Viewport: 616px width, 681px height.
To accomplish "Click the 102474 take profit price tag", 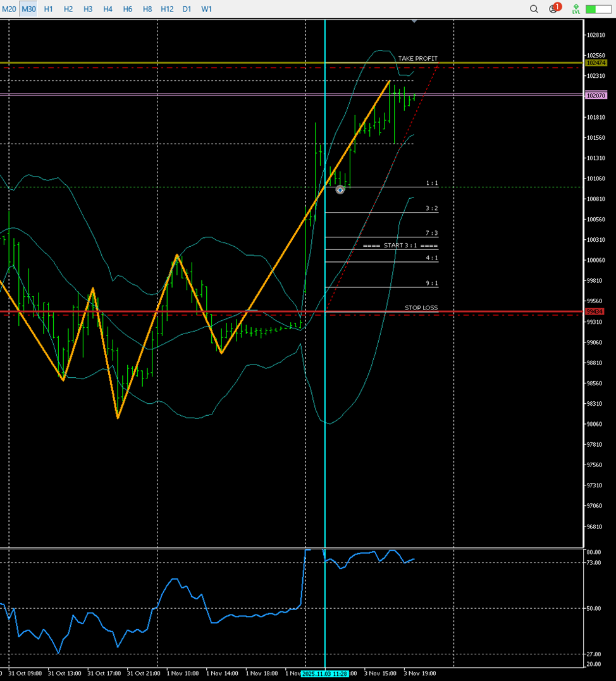I will (x=596, y=63).
